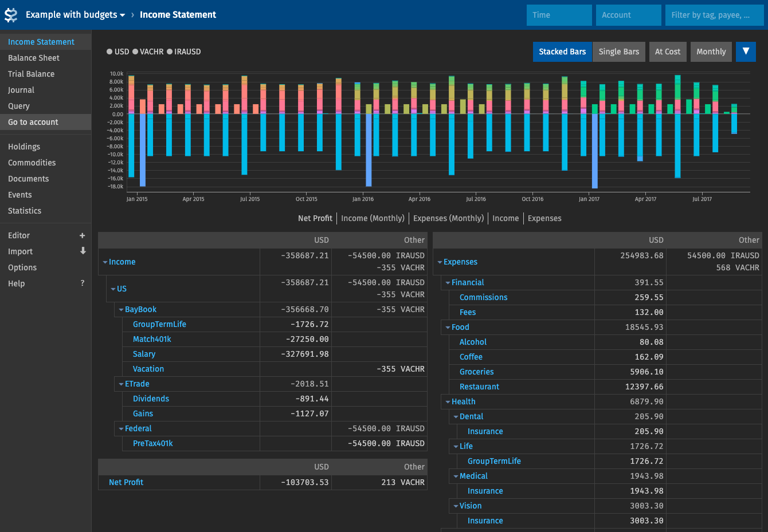Viewport: 768px width, 532px height.
Task: Collapse the US income branch
Action: point(113,289)
